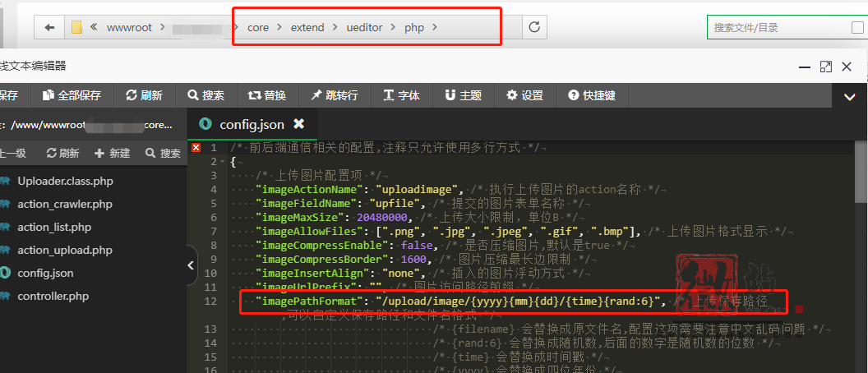
Task: Click the imagePathFormat key on line 12
Action: [310, 302]
